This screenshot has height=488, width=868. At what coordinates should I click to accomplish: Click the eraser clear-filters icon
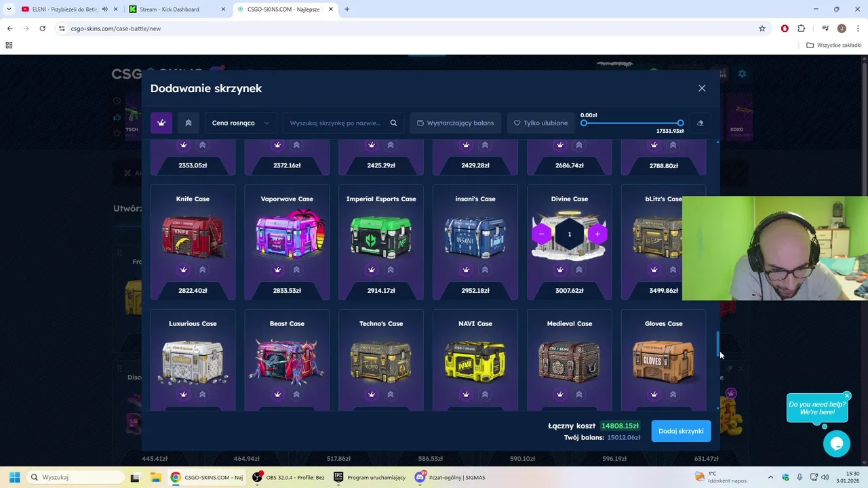click(x=701, y=123)
